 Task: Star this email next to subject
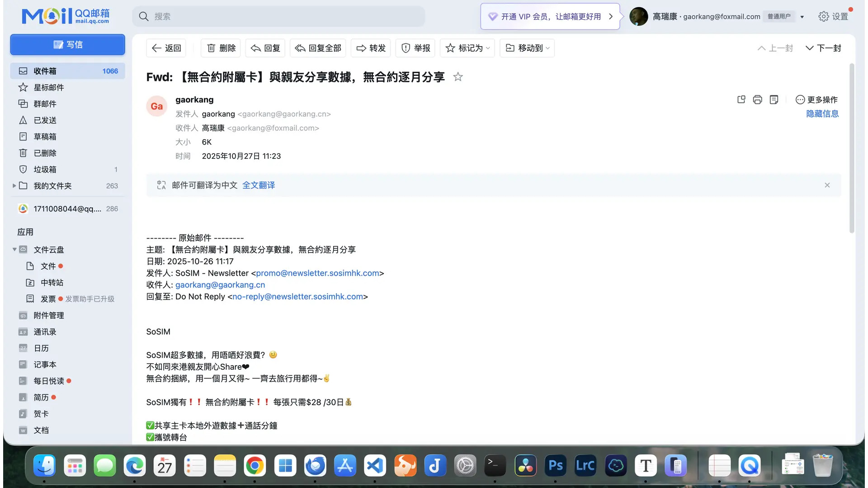[x=458, y=77]
